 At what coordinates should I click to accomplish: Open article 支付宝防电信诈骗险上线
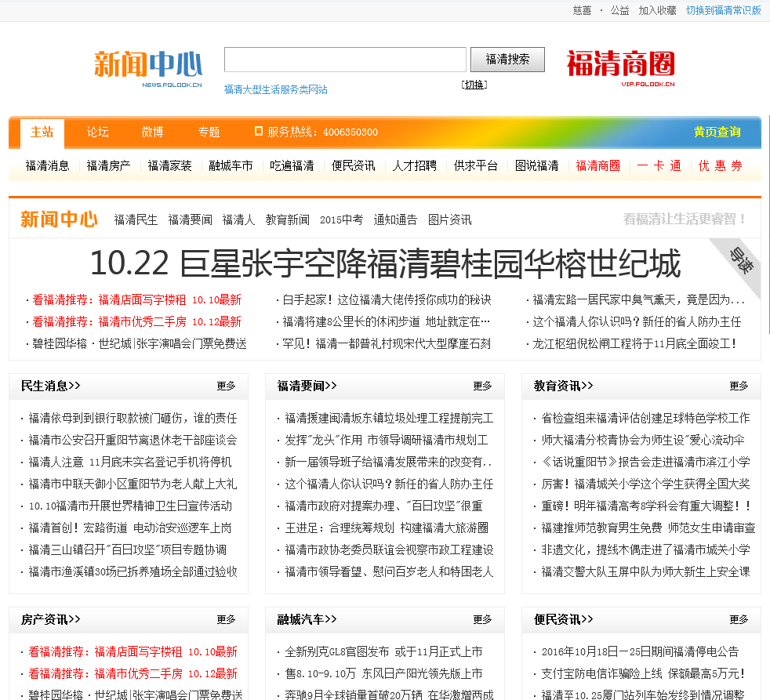[643, 673]
